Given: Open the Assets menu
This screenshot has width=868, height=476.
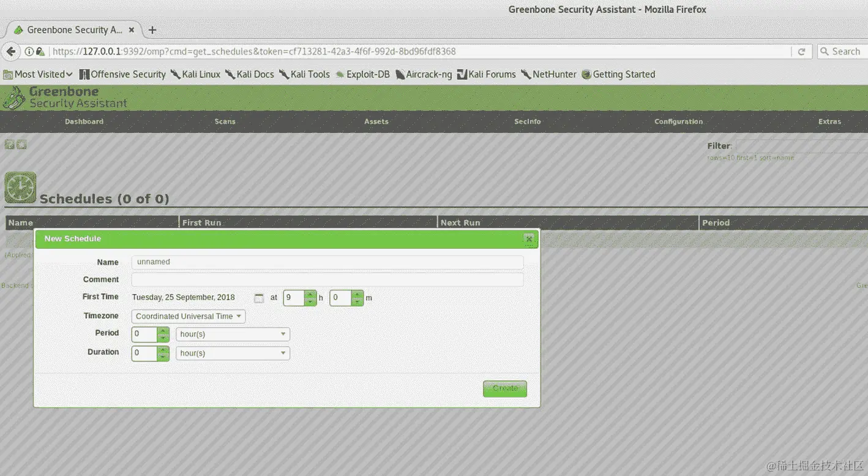Looking at the screenshot, I should (x=376, y=121).
